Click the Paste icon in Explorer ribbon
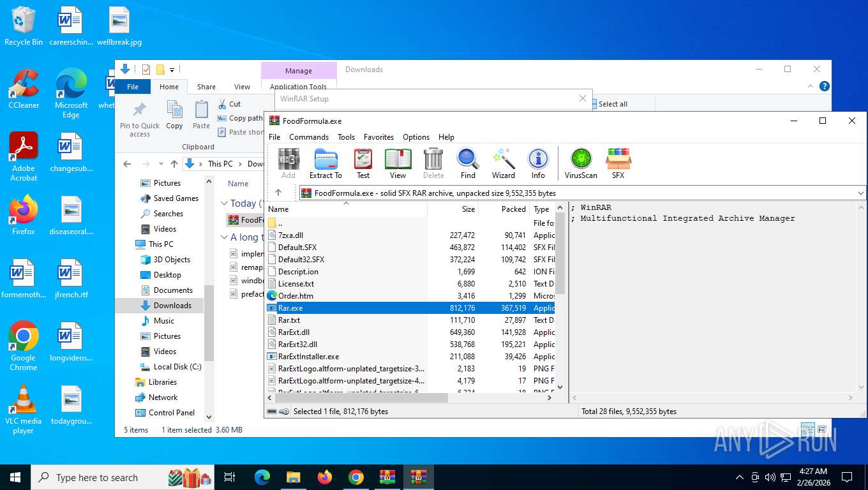This screenshot has height=490, width=868. pos(201,115)
